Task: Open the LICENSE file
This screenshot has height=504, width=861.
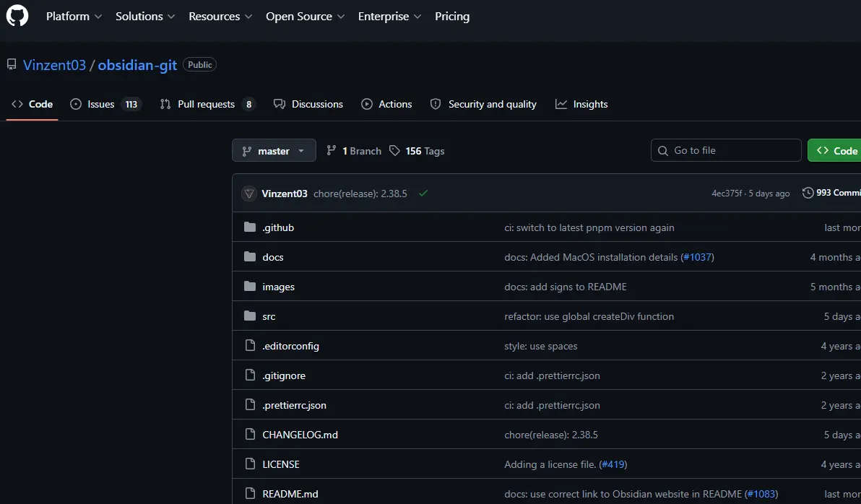Action: (x=280, y=464)
